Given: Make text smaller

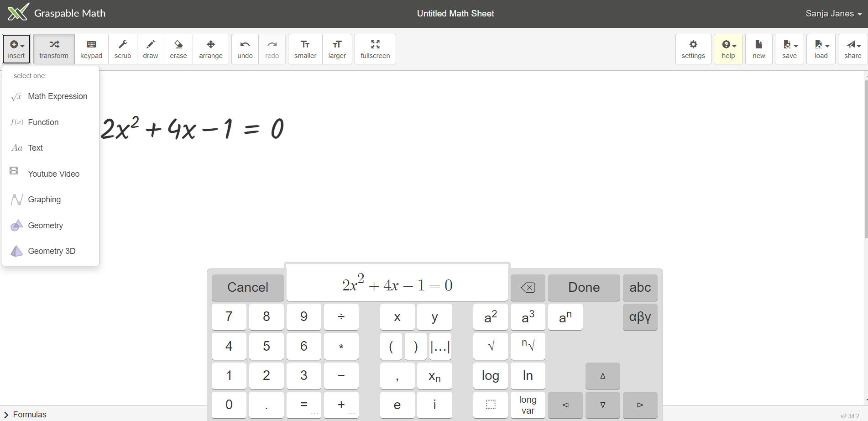Looking at the screenshot, I should pyautogui.click(x=305, y=49).
